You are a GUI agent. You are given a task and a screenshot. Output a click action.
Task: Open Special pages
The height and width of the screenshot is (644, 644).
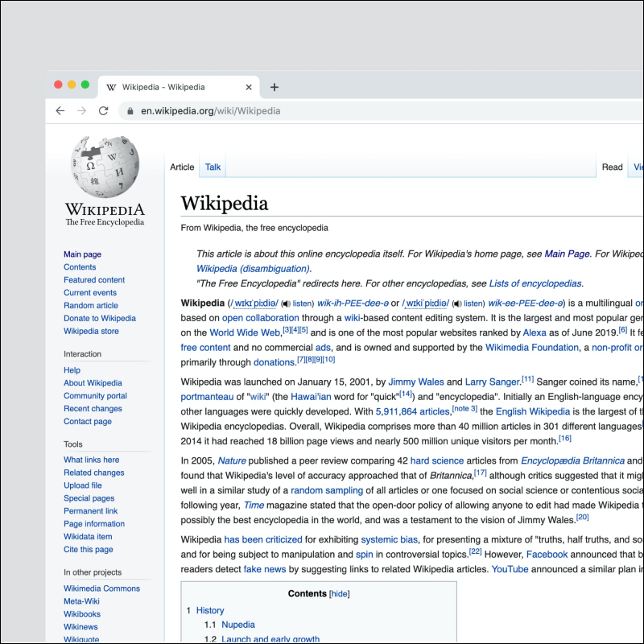[89, 498]
